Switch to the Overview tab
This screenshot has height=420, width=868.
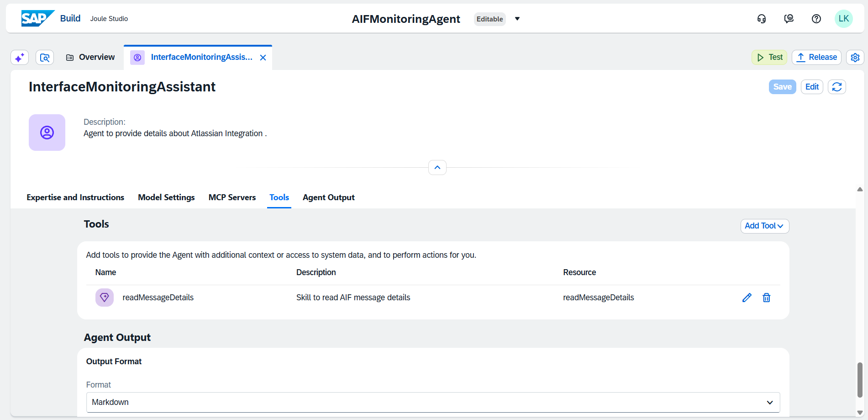pos(90,57)
